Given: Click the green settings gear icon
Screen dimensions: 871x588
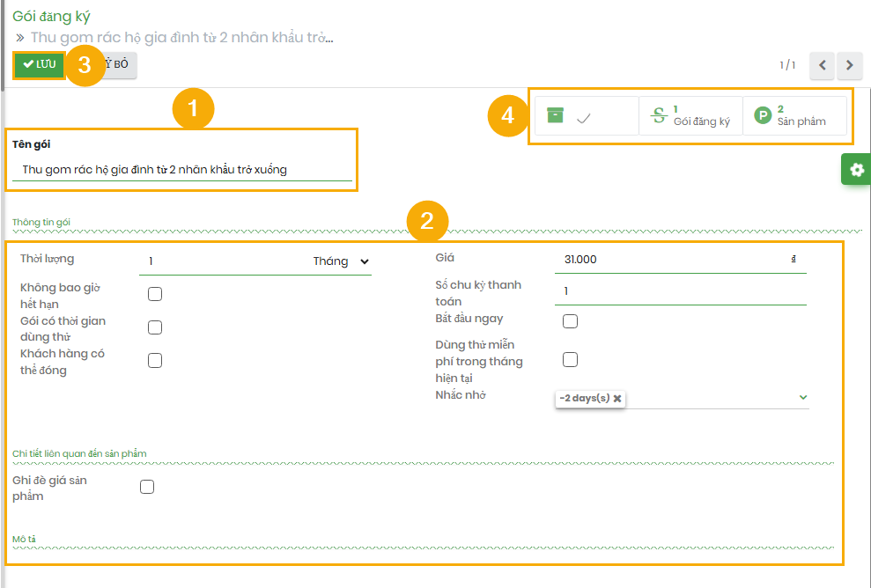Looking at the screenshot, I should (856, 169).
